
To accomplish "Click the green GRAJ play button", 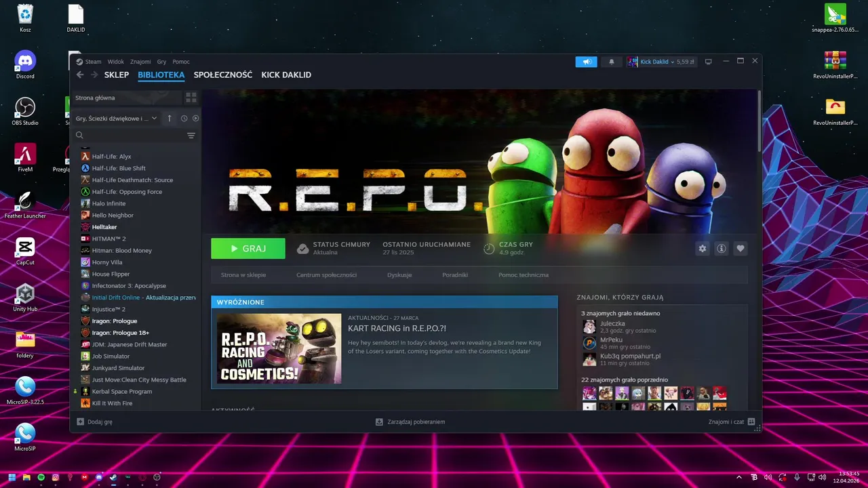I will pyautogui.click(x=248, y=249).
